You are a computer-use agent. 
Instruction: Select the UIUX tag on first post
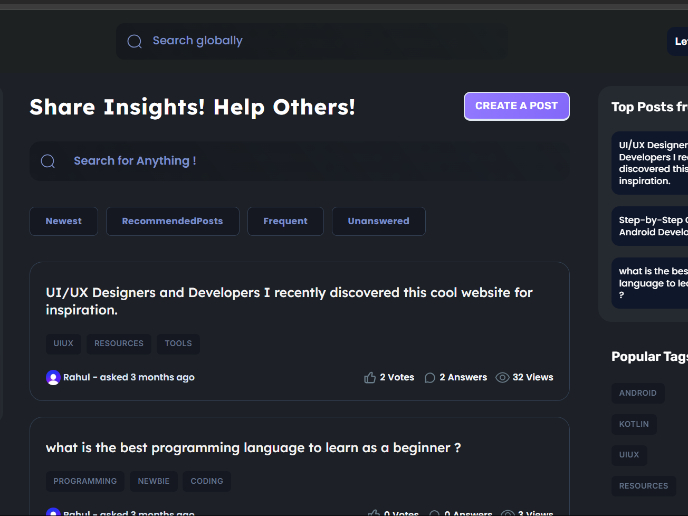pos(63,344)
